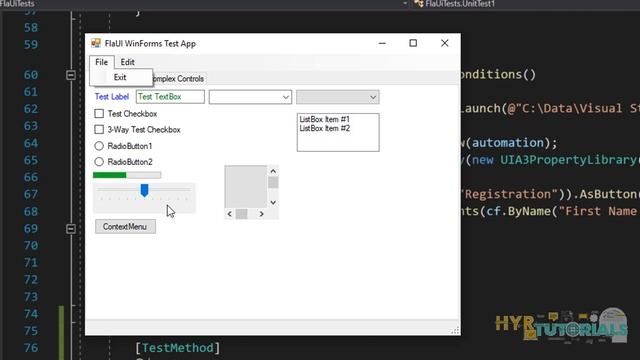The height and width of the screenshot is (360, 640).
Task: Click the [TestMethod] attribute in code
Action: point(178,348)
